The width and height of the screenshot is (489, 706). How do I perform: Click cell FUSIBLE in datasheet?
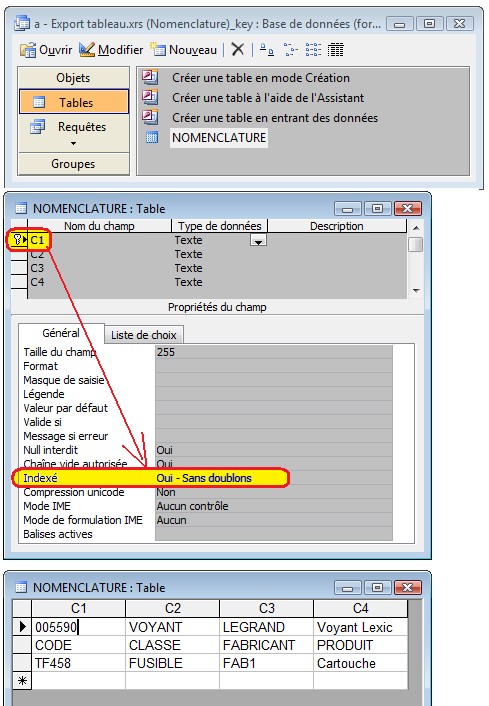click(172, 663)
